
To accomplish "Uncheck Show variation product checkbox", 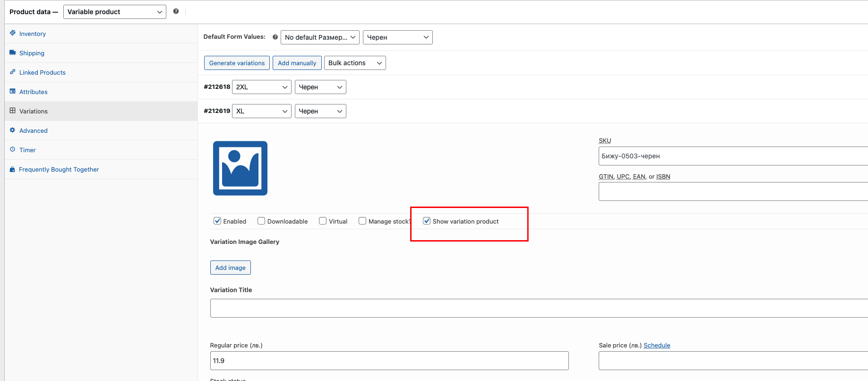I will (427, 221).
